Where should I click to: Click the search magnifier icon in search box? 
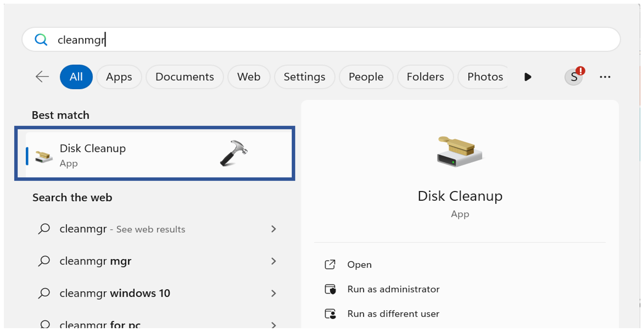pyautogui.click(x=41, y=40)
